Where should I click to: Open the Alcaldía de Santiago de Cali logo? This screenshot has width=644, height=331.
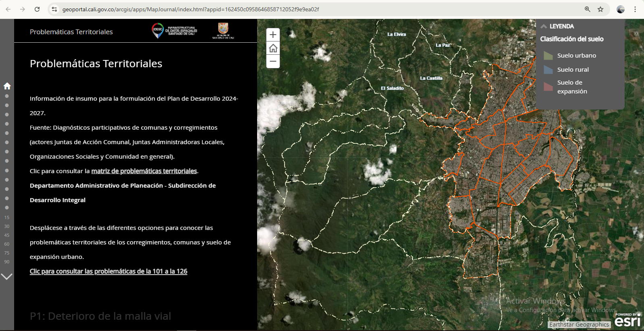223,31
